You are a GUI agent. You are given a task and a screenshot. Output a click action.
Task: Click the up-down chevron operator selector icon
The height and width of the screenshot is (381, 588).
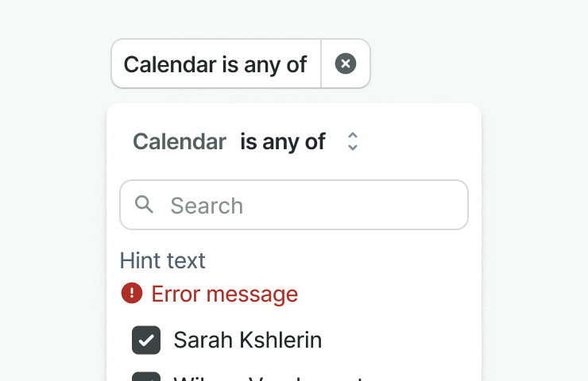pos(353,141)
